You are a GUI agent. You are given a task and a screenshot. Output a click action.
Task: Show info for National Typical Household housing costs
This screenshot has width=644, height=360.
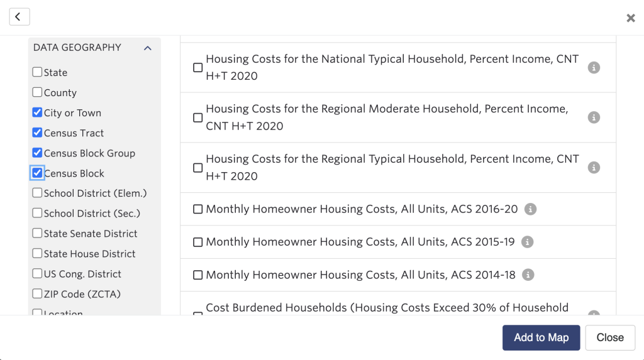[594, 67]
